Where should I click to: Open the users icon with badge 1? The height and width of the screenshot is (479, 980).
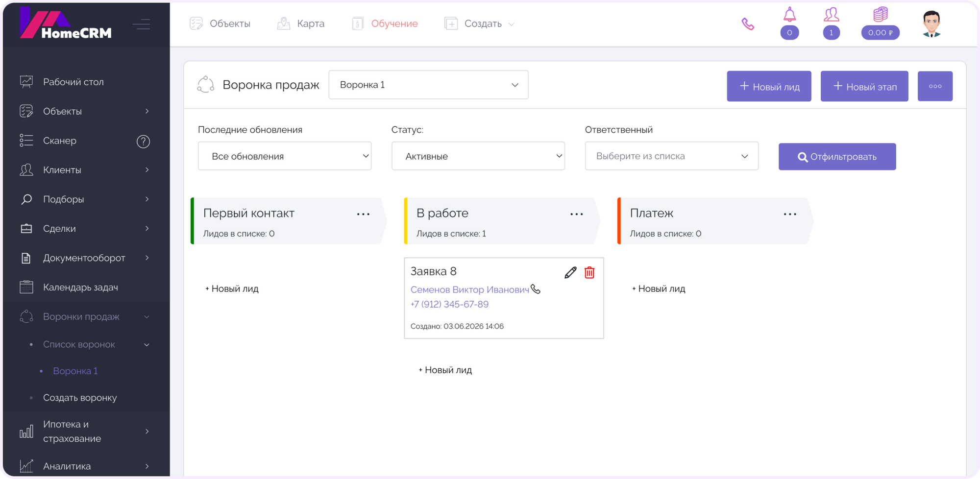click(x=831, y=15)
